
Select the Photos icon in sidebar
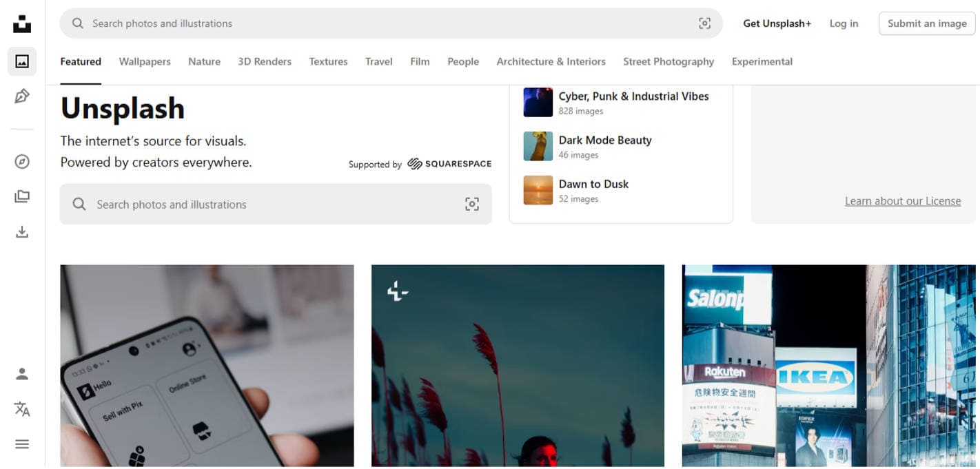tap(22, 61)
